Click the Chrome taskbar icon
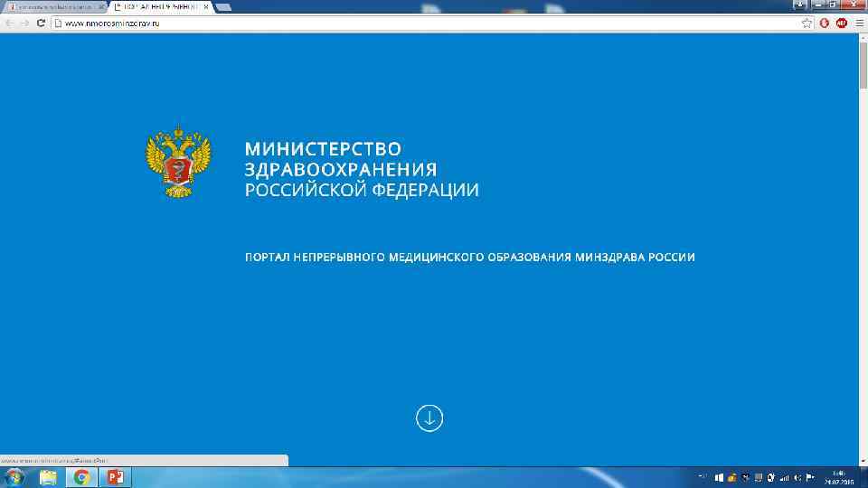868x488 pixels. tap(81, 477)
